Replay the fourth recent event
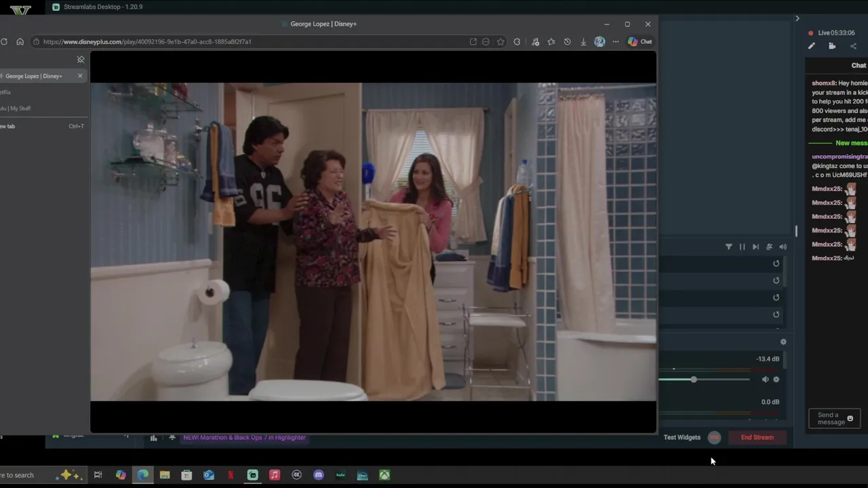 click(x=776, y=314)
